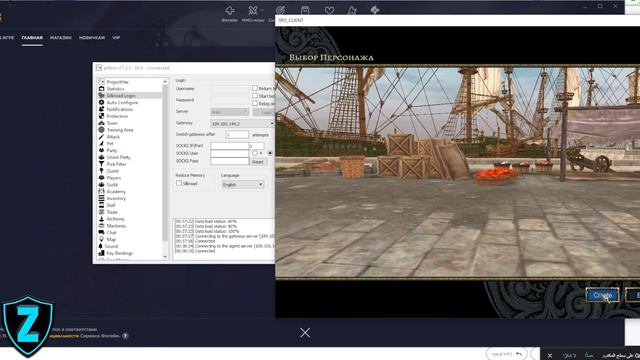Click the SOCKS User field

click(x=229, y=153)
